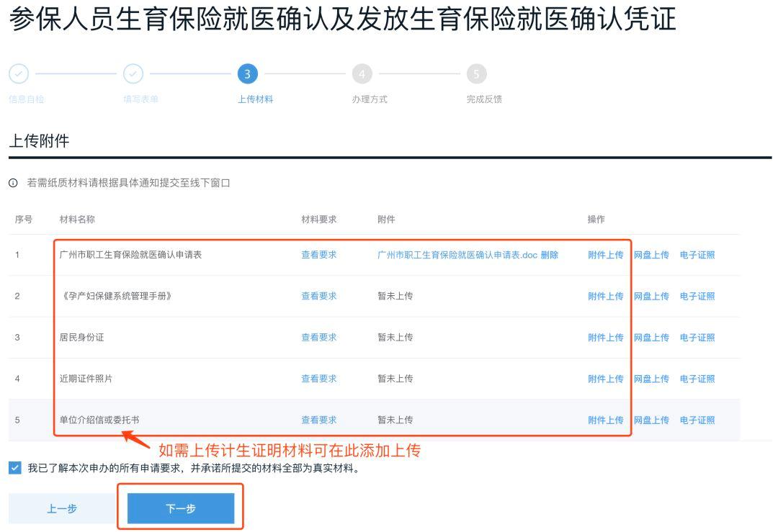Screen dimensions: 778x532
Task: 点击近期证件照片行的"附件上传"
Action: coord(605,379)
